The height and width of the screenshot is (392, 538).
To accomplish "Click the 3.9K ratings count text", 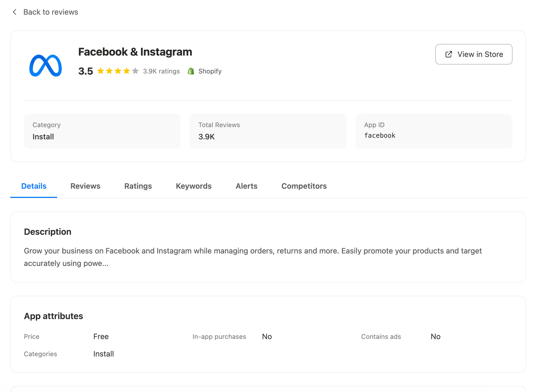I will 161,71.
